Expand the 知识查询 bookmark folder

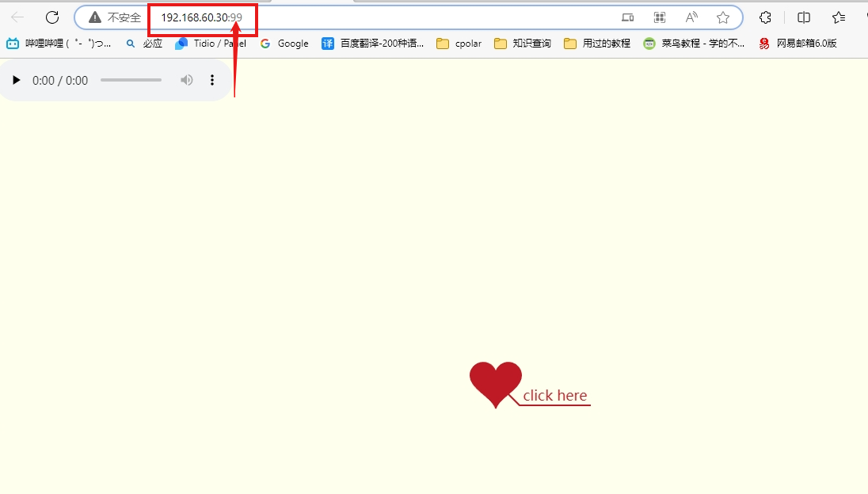(523, 44)
